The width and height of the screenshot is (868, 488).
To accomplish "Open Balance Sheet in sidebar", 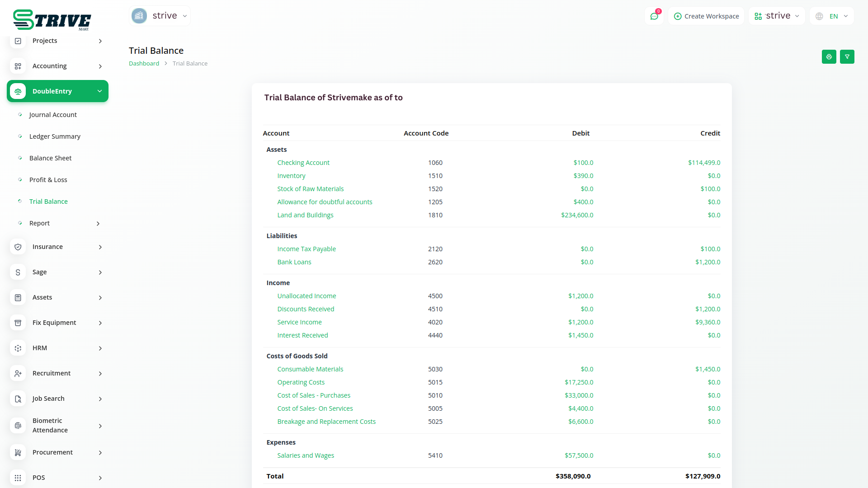I will tap(50, 158).
